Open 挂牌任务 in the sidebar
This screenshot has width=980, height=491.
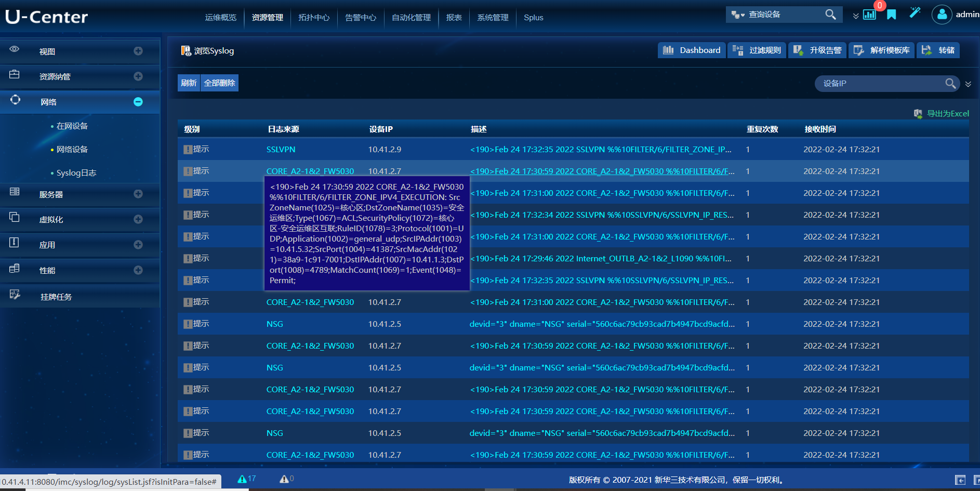point(56,297)
